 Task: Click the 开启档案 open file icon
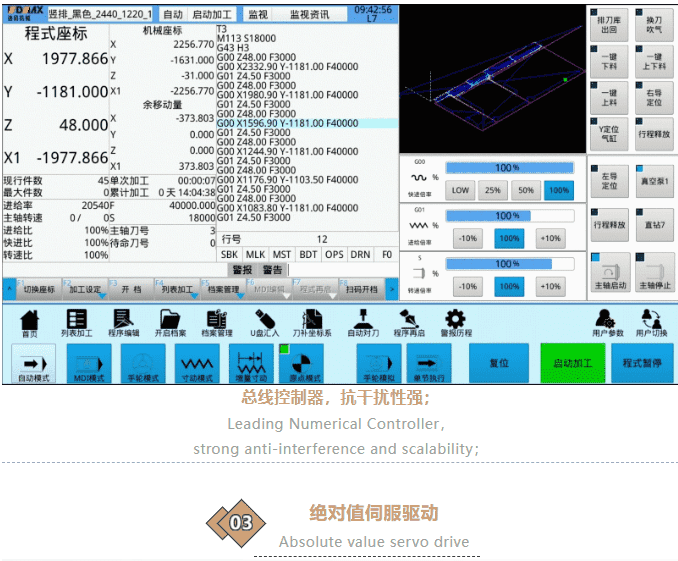tap(170, 323)
